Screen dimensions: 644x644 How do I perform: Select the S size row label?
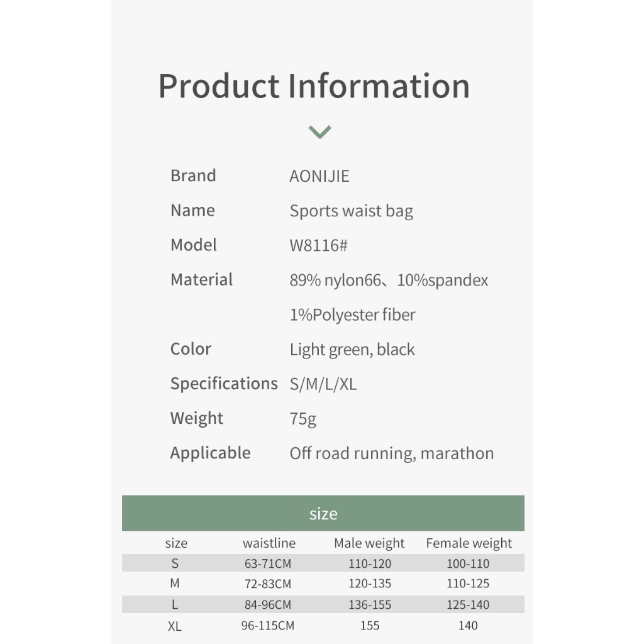click(175, 563)
